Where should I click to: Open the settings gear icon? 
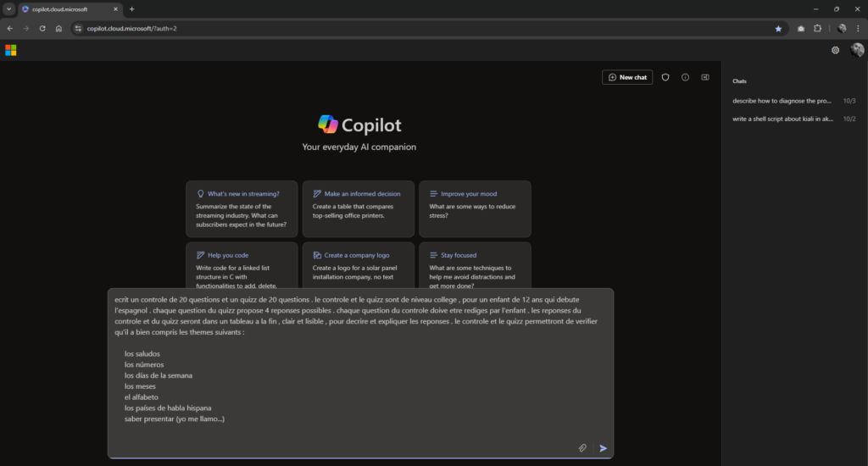(x=835, y=50)
